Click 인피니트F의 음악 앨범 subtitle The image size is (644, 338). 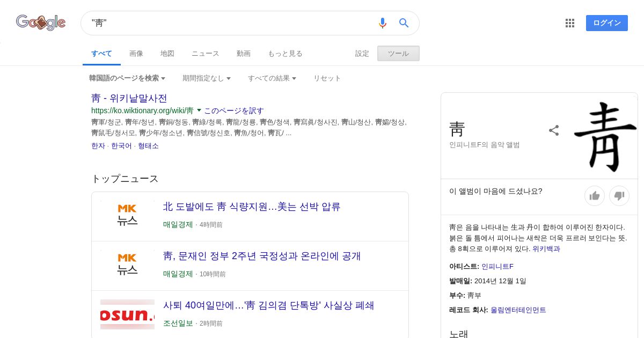(x=485, y=145)
